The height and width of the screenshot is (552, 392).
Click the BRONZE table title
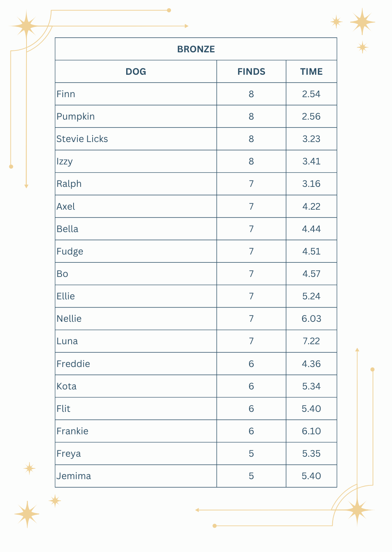tap(196, 49)
